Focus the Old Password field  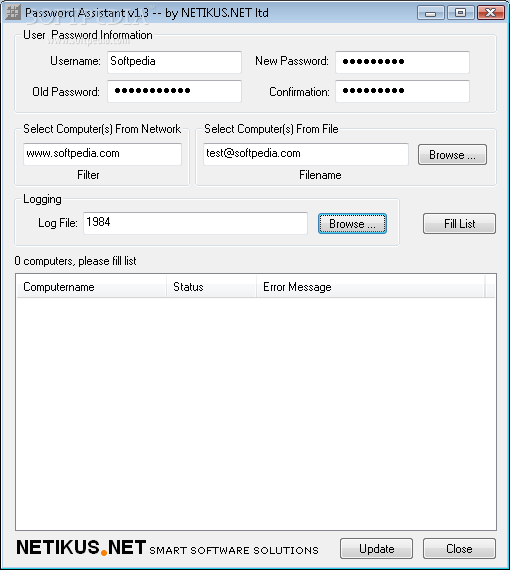[174, 91]
